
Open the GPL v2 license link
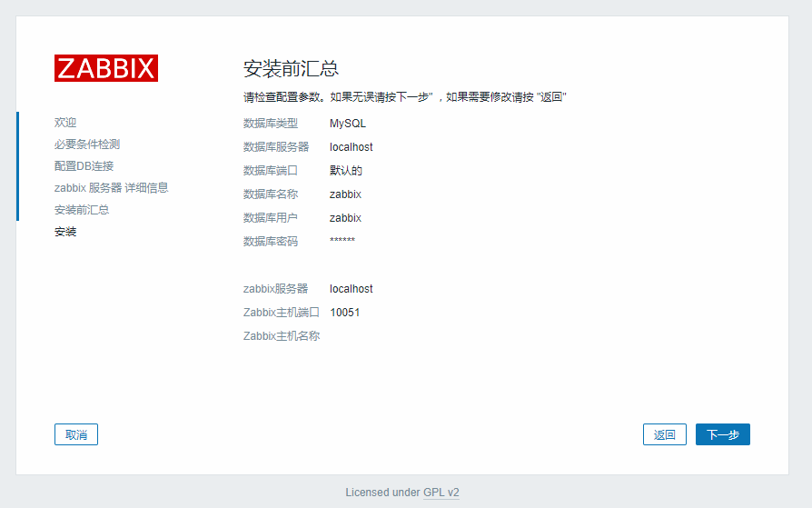(441, 493)
